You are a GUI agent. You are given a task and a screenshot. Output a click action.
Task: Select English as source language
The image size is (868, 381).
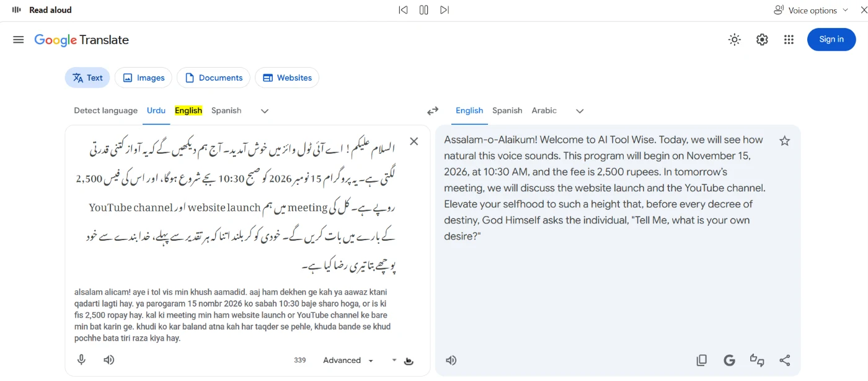tap(188, 110)
